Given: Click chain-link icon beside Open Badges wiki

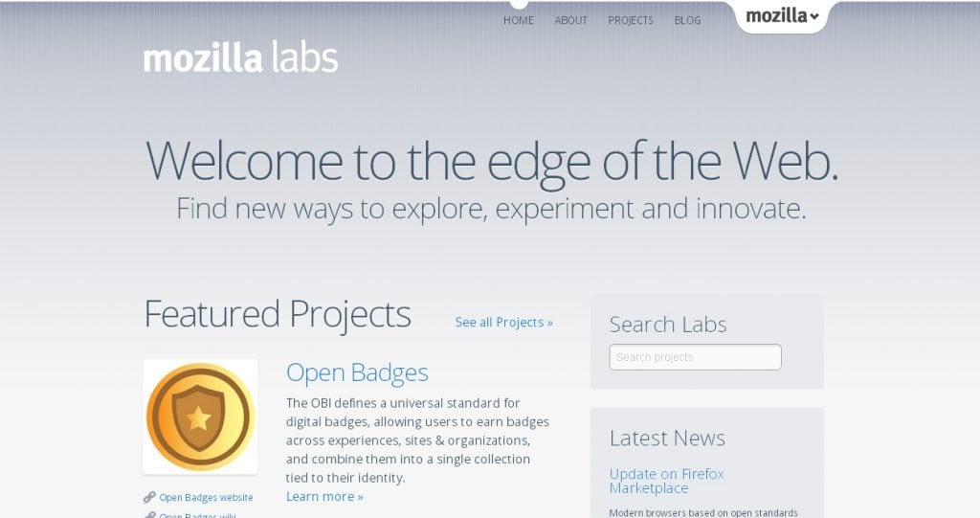Looking at the screenshot, I should [149, 515].
